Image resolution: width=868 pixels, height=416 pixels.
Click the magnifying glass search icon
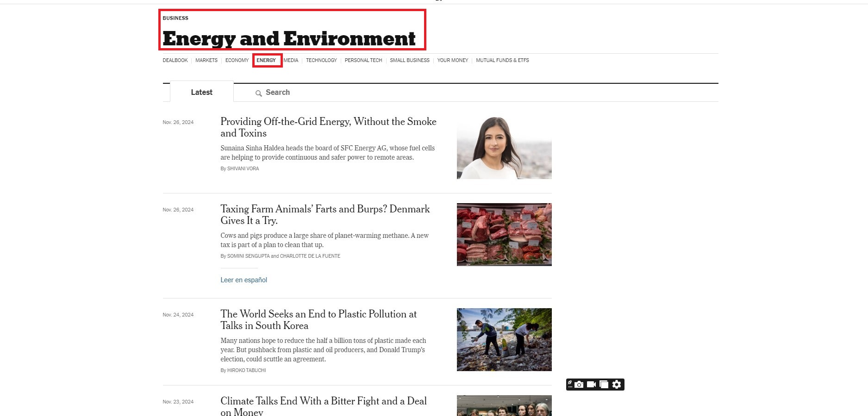[258, 93]
